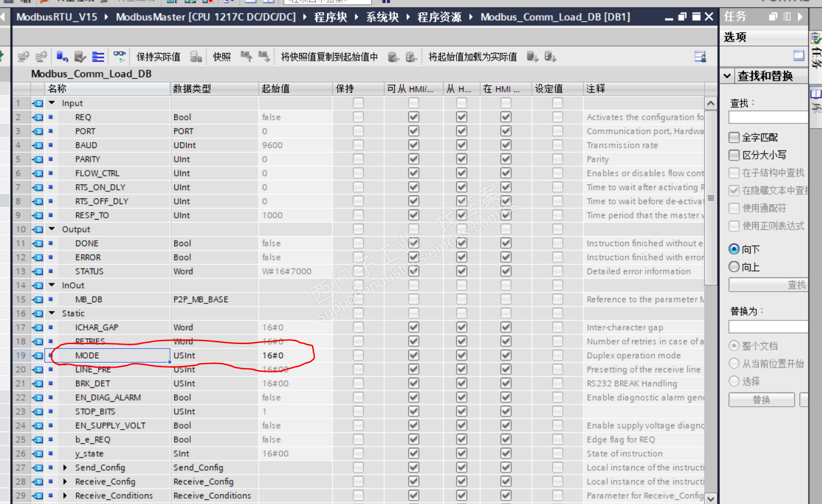822x504 pixels.
Task: Expand the Receive_Config structure
Action: click(x=65, y=482)
